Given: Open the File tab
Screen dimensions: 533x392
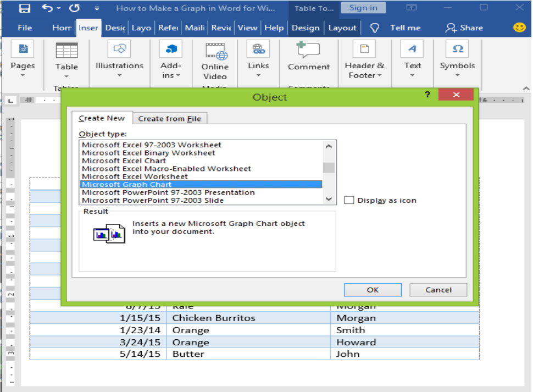Looking at the screenshot, I should coord(25,28).
